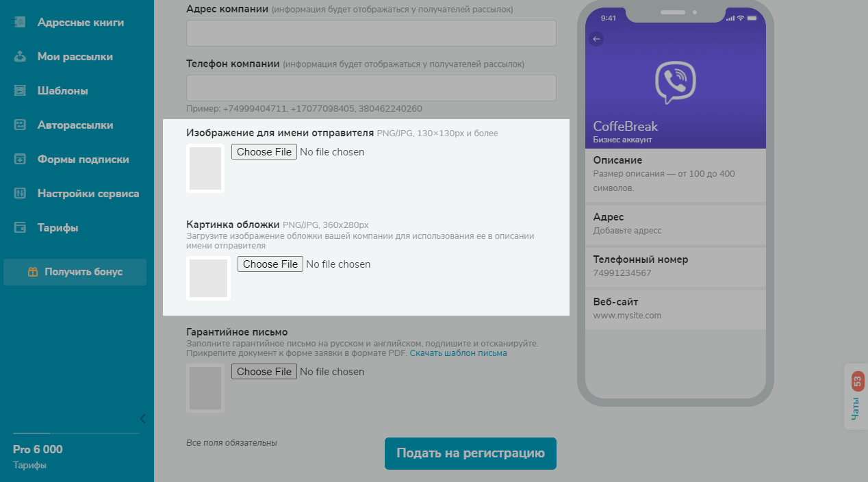Choose File for cover picture
The width and height of the screenshot is (868, 482).
click(x=270, y=264)
